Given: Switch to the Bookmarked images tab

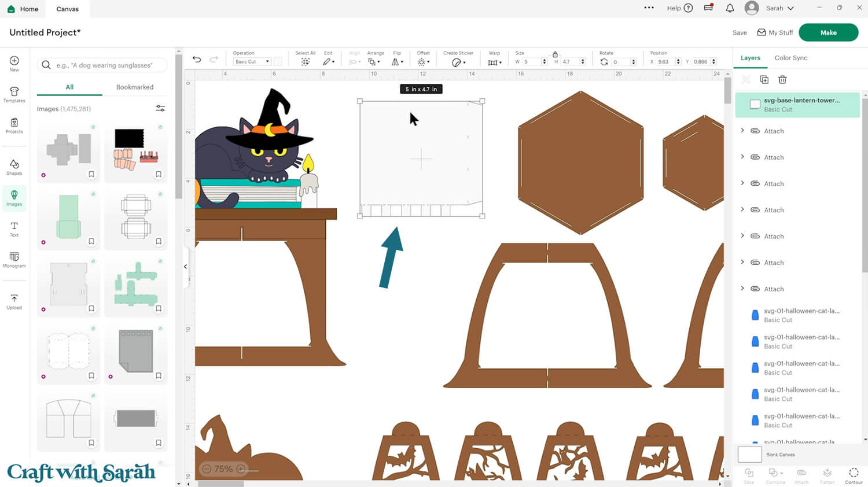Looking at the screenshot, I should pos(135,87).
